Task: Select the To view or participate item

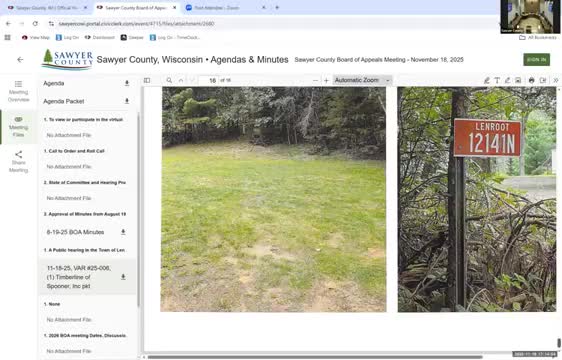Action: pyautogui.click(x=83, y=119)
